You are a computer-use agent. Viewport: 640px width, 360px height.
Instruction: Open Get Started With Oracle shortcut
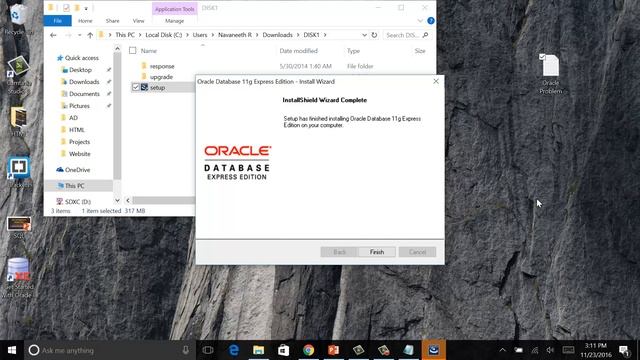pyautogui.click(x=18, y=278)
